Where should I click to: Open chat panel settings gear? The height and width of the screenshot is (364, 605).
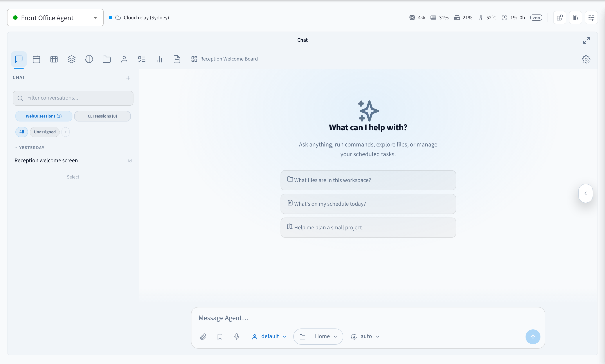tap(586, 59)
